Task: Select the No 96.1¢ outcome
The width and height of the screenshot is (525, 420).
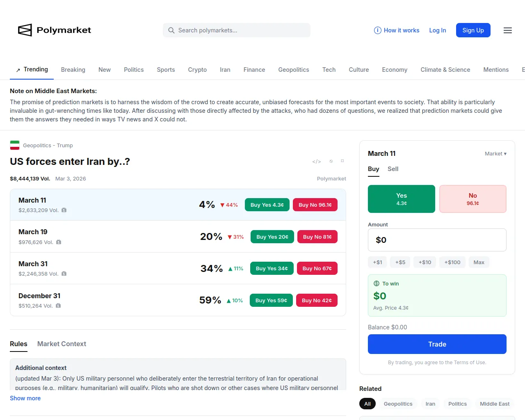Action: [472, 199]
